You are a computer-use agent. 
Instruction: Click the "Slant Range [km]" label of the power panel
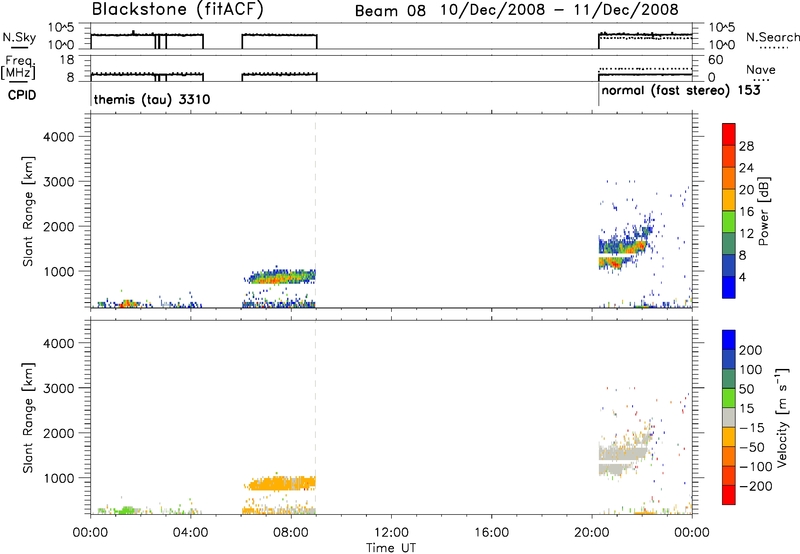tap(28, 211)
